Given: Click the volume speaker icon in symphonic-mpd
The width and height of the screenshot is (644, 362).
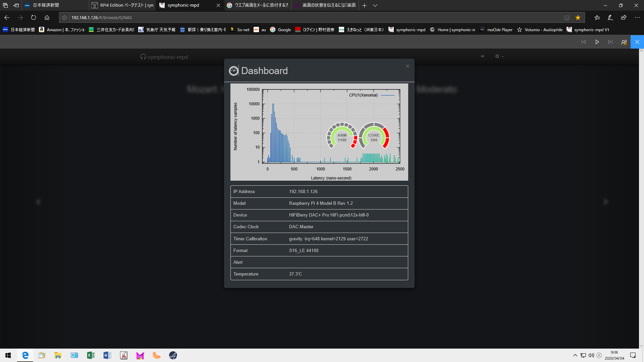Looking at the screenshot, I should coord(483,56).
